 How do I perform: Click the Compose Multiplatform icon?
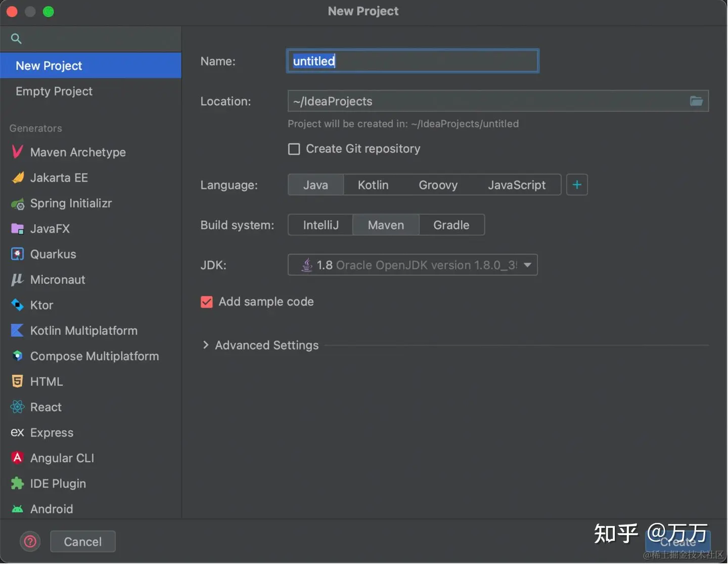click(18, 356)
